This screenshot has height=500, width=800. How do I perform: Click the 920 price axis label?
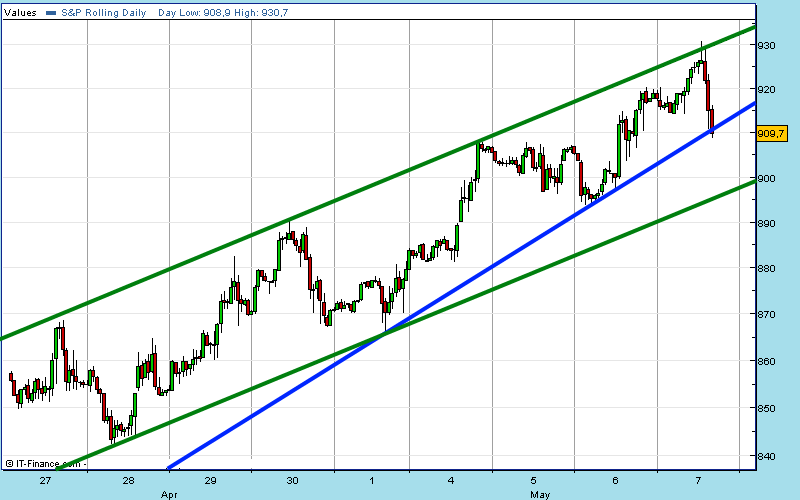[x=766, y=90]
